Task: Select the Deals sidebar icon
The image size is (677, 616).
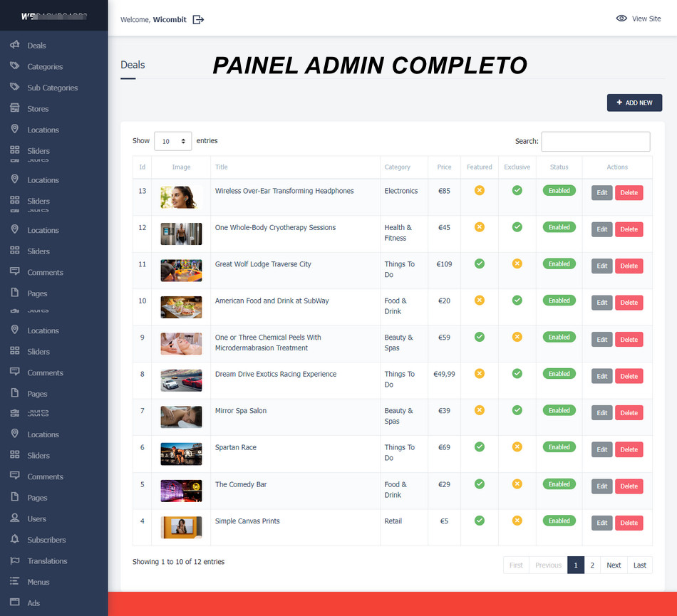Action: tap(14, 45)
